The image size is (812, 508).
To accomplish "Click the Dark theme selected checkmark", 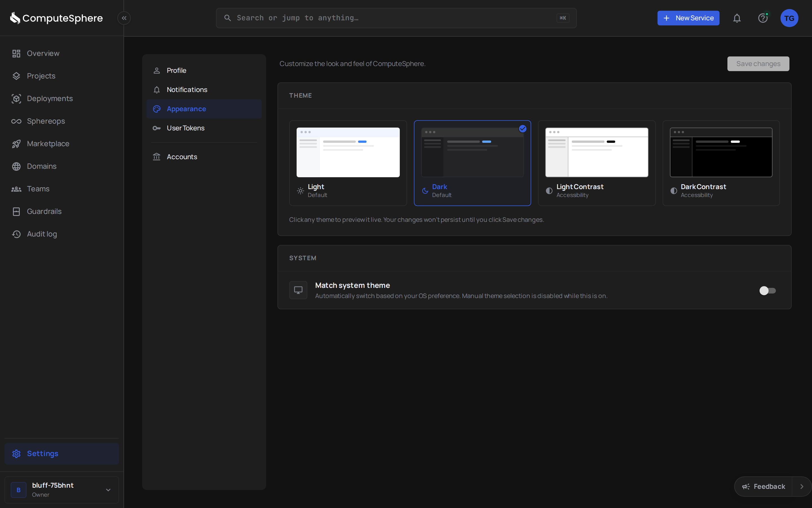I will click(522, 129).
